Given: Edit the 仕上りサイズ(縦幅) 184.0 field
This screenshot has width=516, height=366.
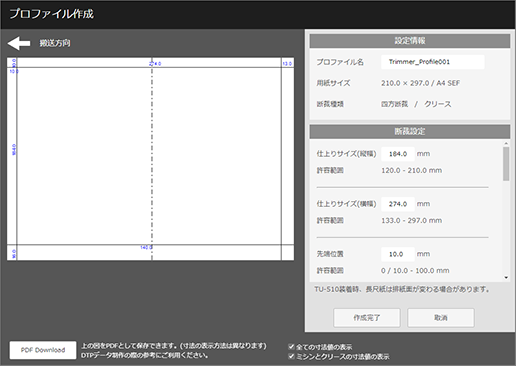Looking at the screenshot, I should tap(398, 154).
